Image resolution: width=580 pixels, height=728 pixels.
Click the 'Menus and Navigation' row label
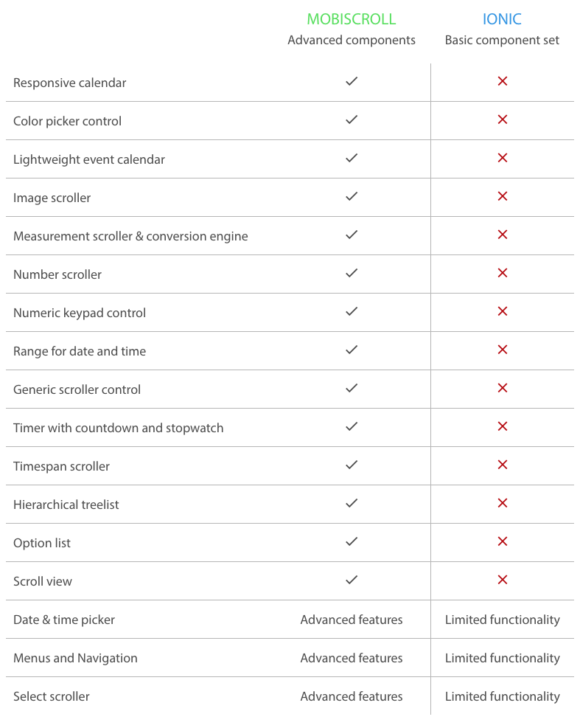[x=75, y=658]
